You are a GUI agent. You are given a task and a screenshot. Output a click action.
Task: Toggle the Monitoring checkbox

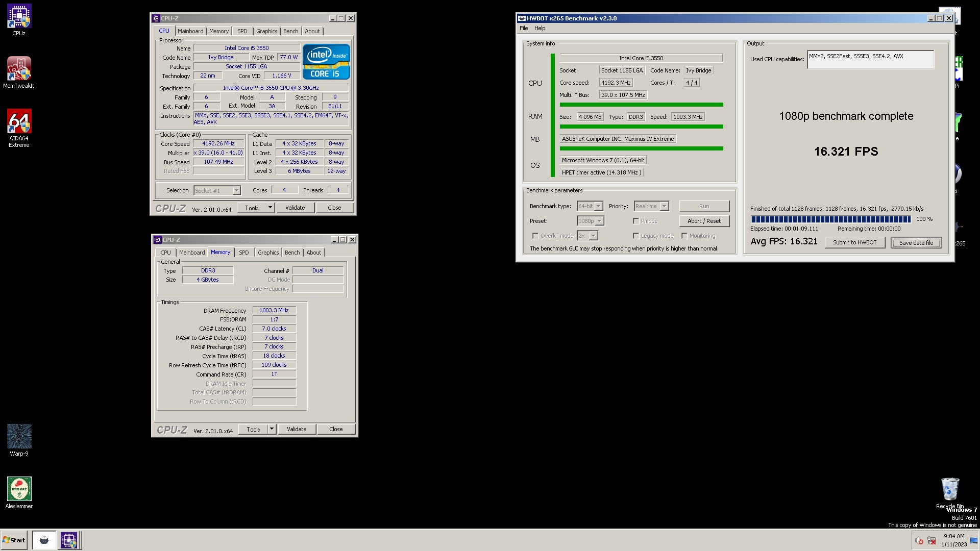684,236
